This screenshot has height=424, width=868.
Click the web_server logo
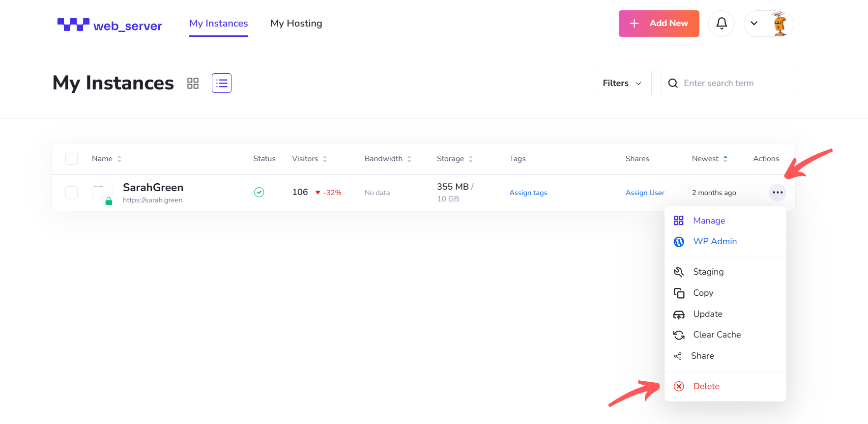coord(110,25)
